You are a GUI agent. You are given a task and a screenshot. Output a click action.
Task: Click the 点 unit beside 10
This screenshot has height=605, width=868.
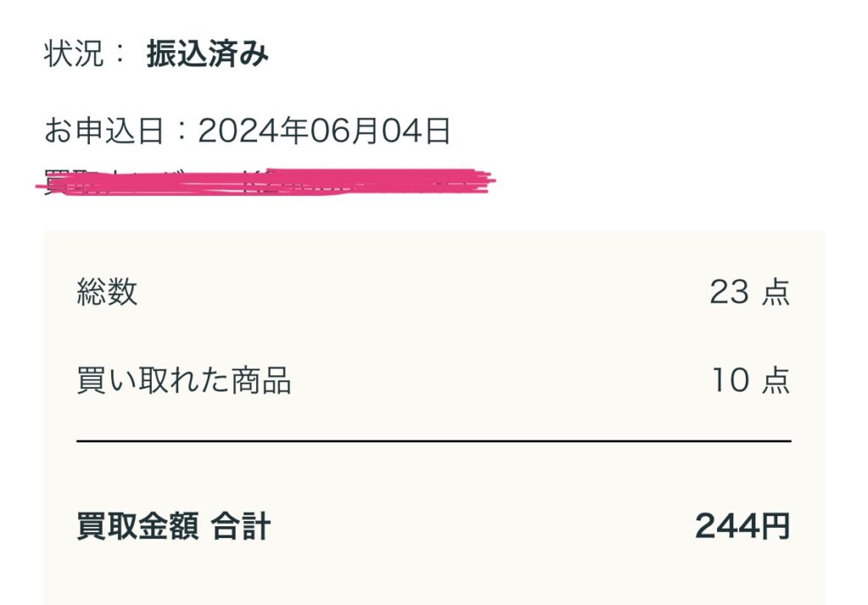[776, 380]
